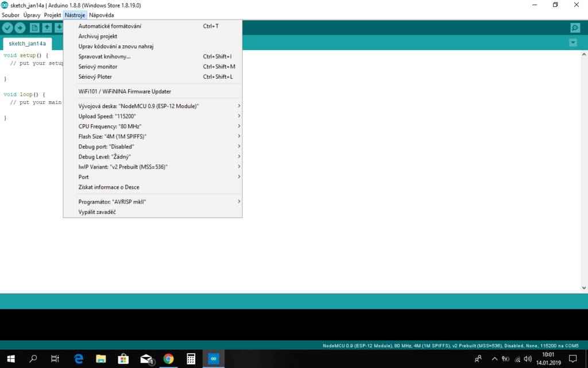Image resolution: width=588 pixels, height=368 pixels.
Task: Click the void loop() code line
Action: [x=24, y=94]
